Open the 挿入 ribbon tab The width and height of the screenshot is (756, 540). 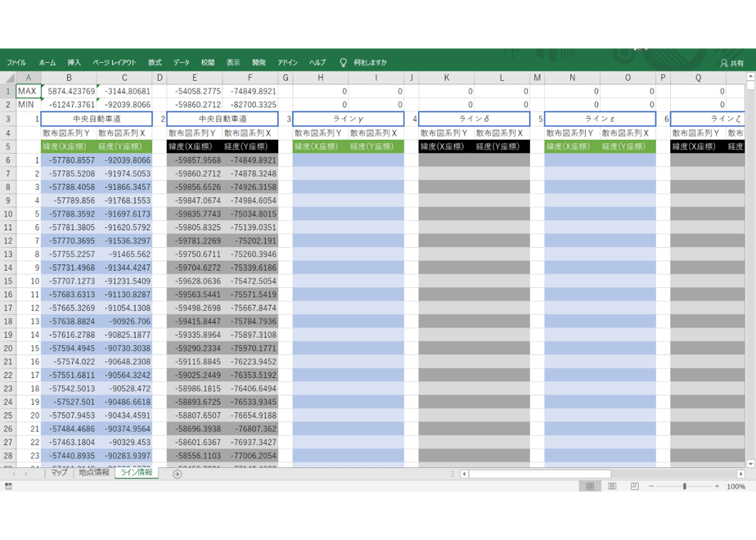[74, 62]
